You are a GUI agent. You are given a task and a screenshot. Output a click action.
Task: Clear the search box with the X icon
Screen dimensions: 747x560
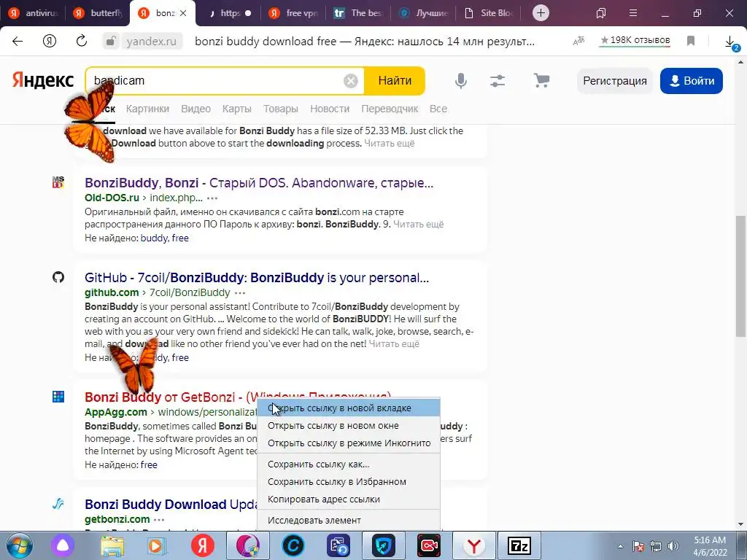tap(351, 81)
